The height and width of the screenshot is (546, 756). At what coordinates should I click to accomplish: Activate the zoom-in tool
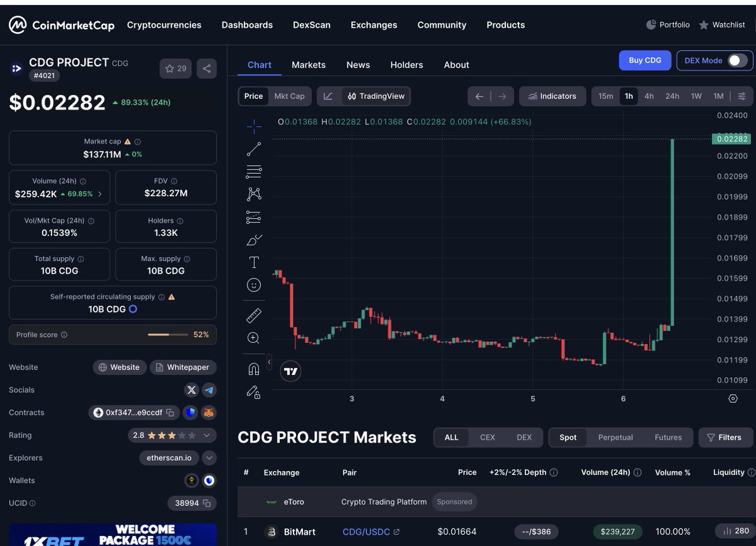point(254,338)
